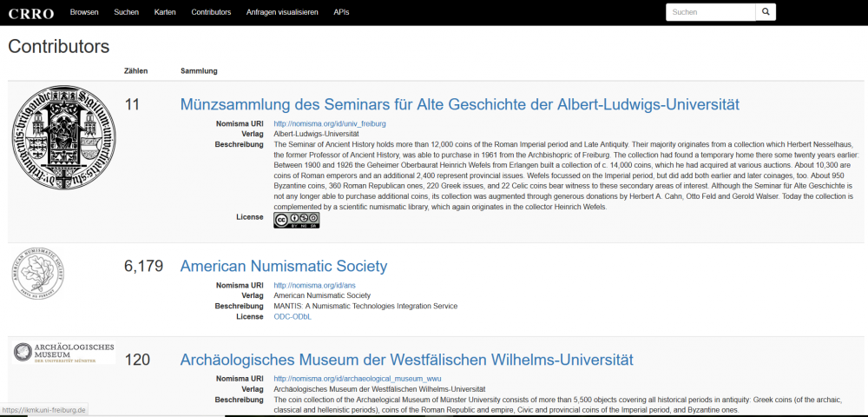Click the magnifying glass search button
The width and height of the screenshot is (868, 417).
765,12
